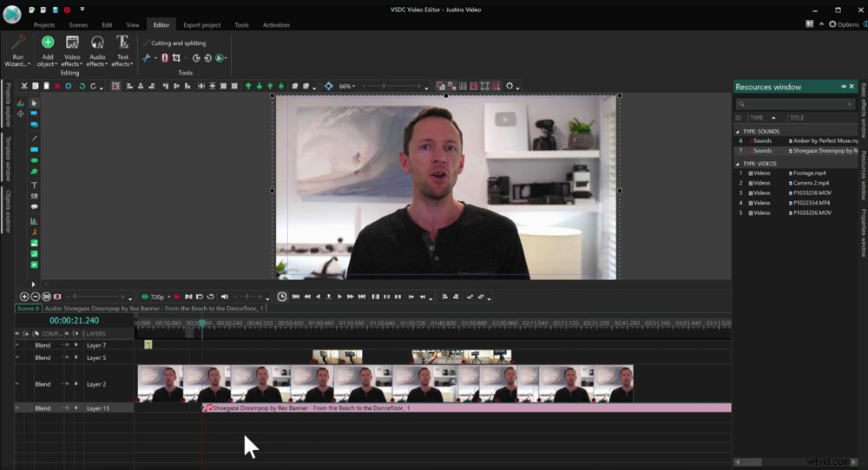Click the timeline zoom out minus button
868x470 pixels.
tap(36, 297)
